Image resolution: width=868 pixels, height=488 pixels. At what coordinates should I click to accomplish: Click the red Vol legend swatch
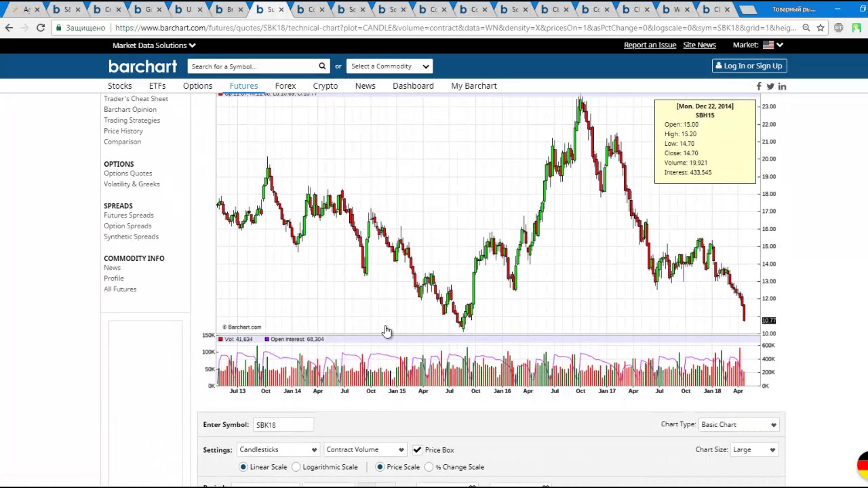(221, 339)
